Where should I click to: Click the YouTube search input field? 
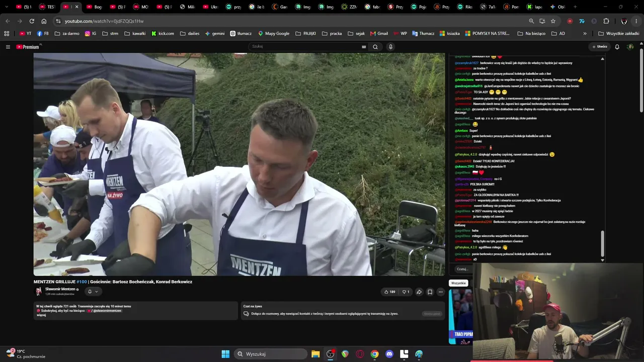(x=305, y=47)
